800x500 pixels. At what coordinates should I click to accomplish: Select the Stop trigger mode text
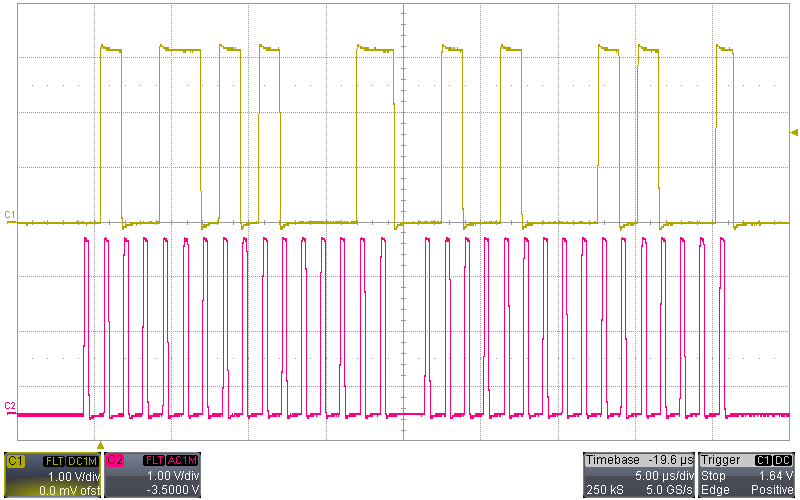713,476
